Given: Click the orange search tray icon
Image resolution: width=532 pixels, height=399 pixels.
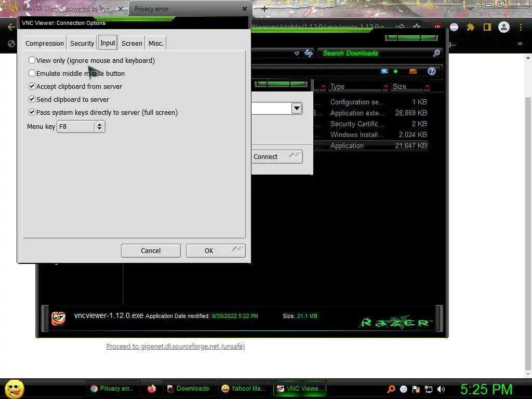Looking at the screenshot, I should pos(391,389).
